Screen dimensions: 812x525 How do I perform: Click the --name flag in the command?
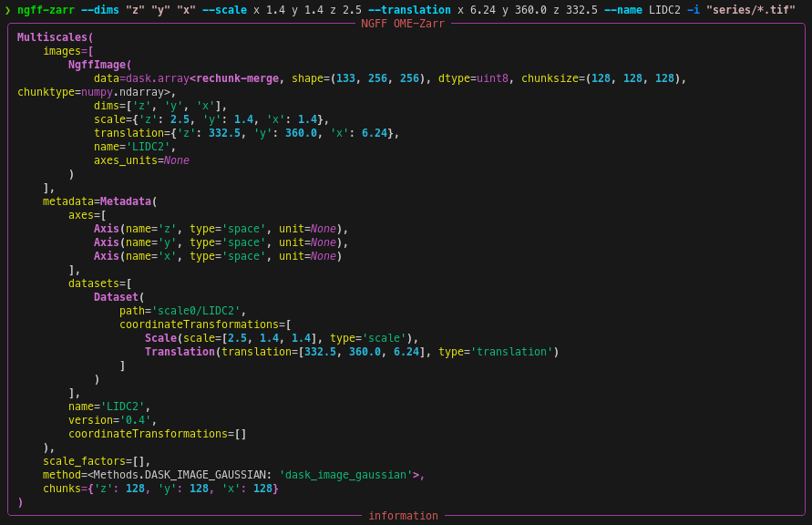622,10
